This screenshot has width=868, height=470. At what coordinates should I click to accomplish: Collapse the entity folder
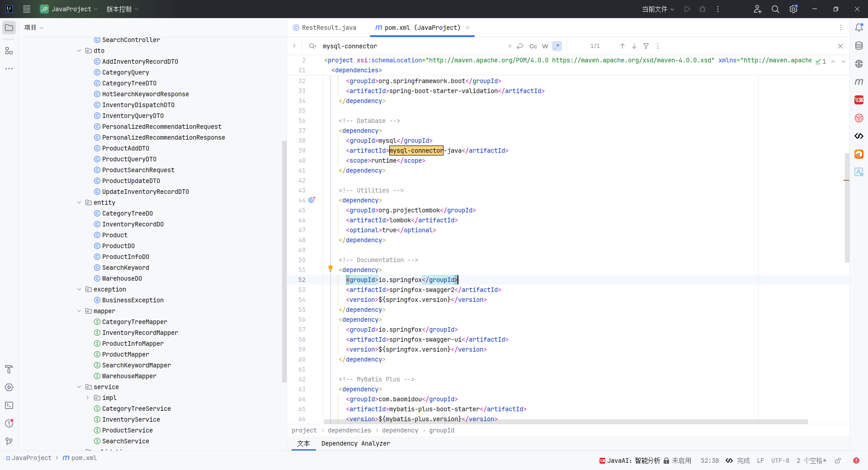(x=80, y=202)
